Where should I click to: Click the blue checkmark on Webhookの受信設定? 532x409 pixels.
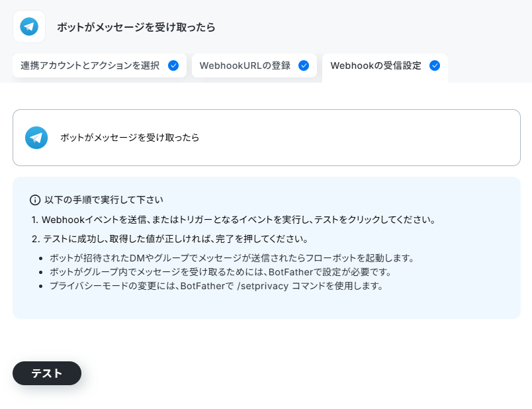coord(435,66)
